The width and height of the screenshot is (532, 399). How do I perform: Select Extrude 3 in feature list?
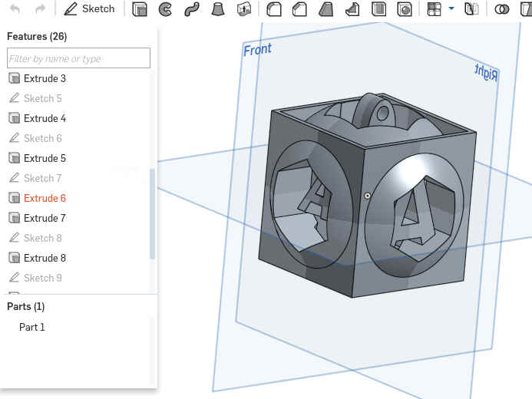(x=45, y=78)
